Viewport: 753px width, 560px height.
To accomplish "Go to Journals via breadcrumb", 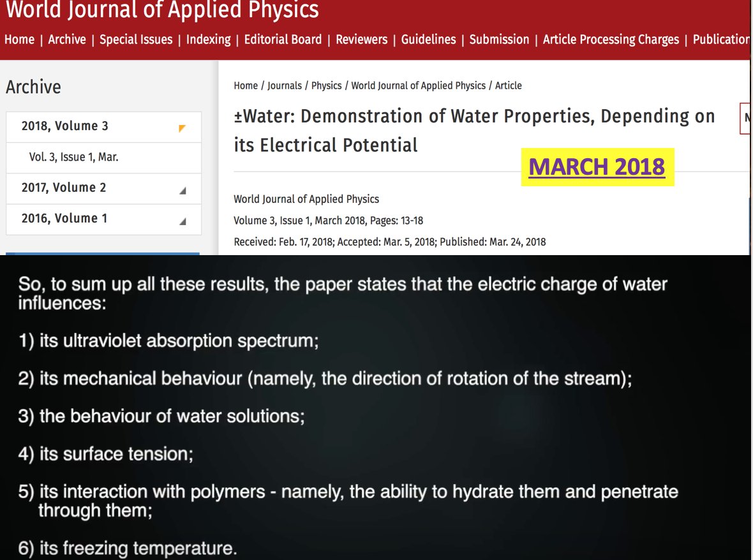I will point(284,85).
